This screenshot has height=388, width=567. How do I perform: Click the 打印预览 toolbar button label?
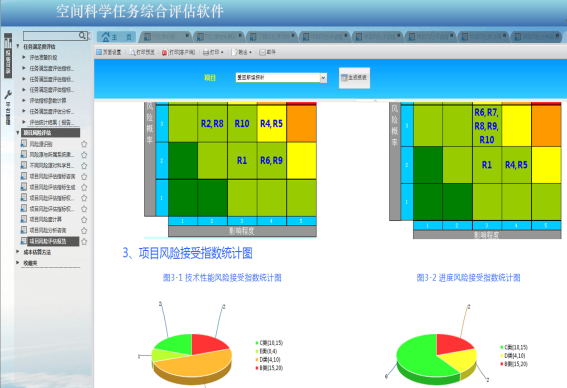point(145,52)
